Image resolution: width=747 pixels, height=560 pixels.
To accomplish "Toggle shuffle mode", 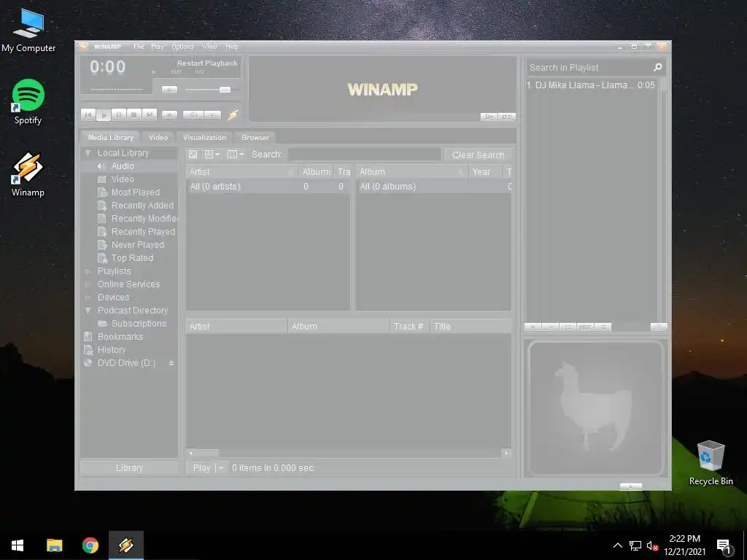I will (x=193, y=114).
